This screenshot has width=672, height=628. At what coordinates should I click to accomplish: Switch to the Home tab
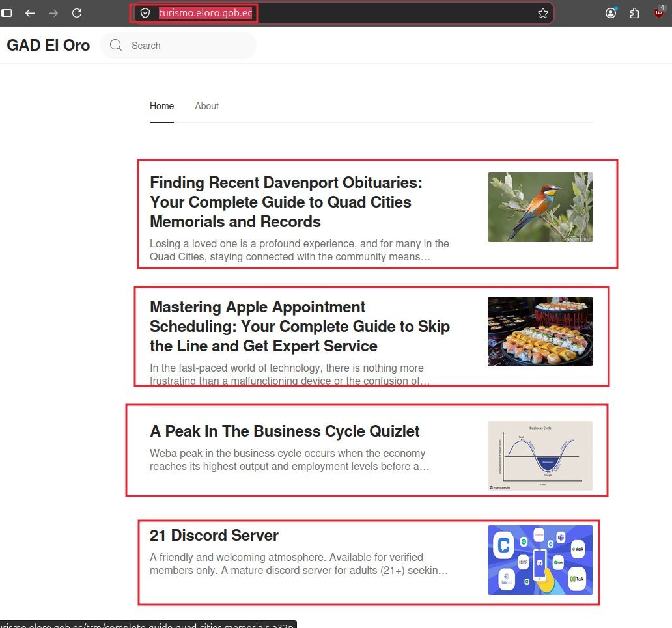[x=161, y=106]
